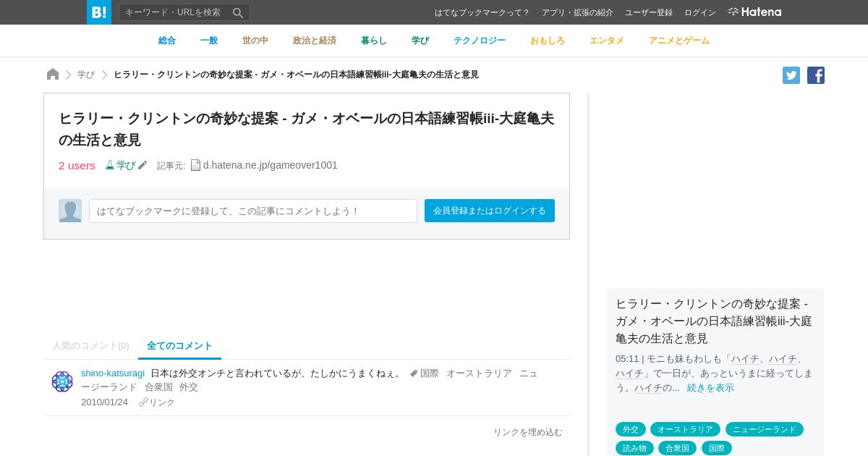Select 学び in the top navigation
This screenshot has width=868, height=456.
pos(420,41)
